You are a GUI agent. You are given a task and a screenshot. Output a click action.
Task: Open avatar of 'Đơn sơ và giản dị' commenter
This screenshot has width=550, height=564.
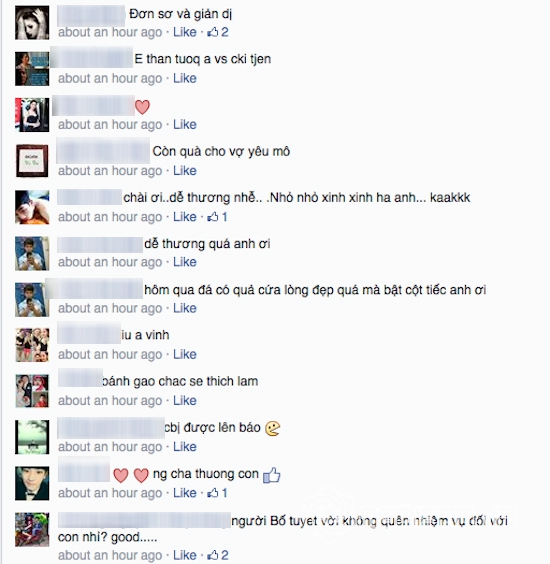[32, 22]
